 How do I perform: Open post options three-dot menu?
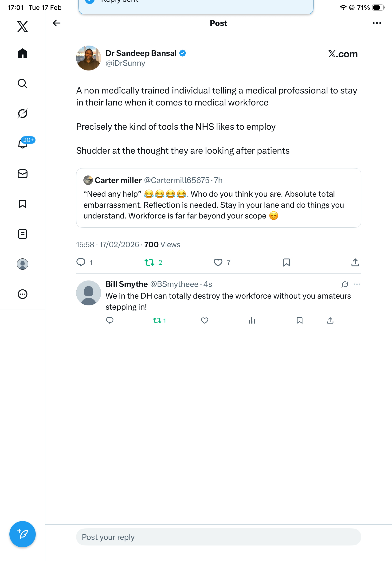(376, 23)
